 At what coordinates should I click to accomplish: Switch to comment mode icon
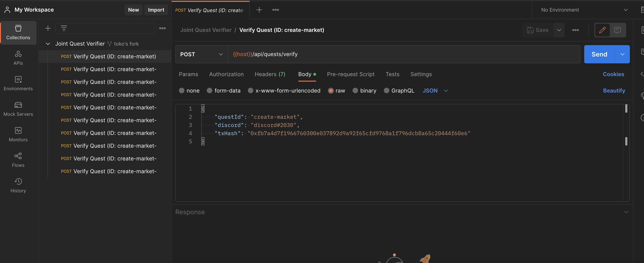click(617, 30)
